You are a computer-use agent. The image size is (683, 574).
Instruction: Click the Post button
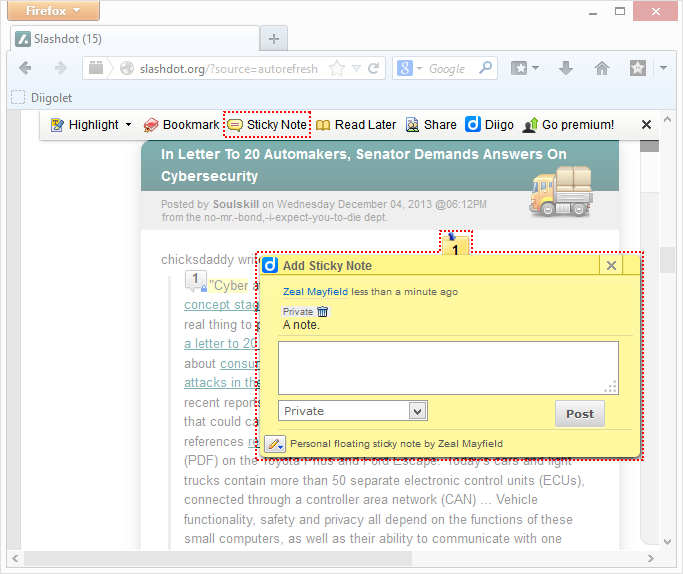coord(580,414)
